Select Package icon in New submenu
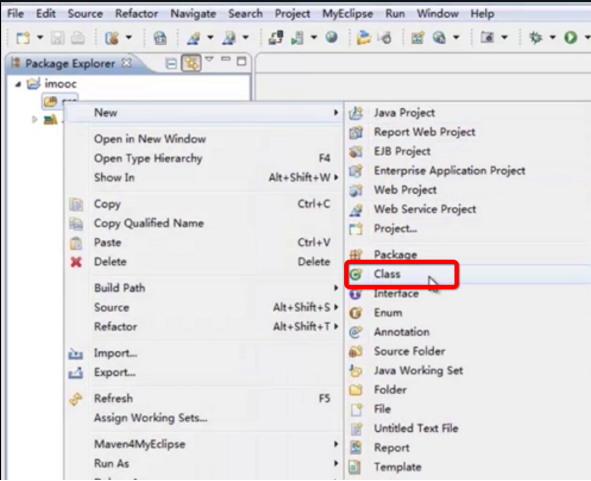Image resolution: width=591 pixels, height=481 pixels. coord(356,255)
